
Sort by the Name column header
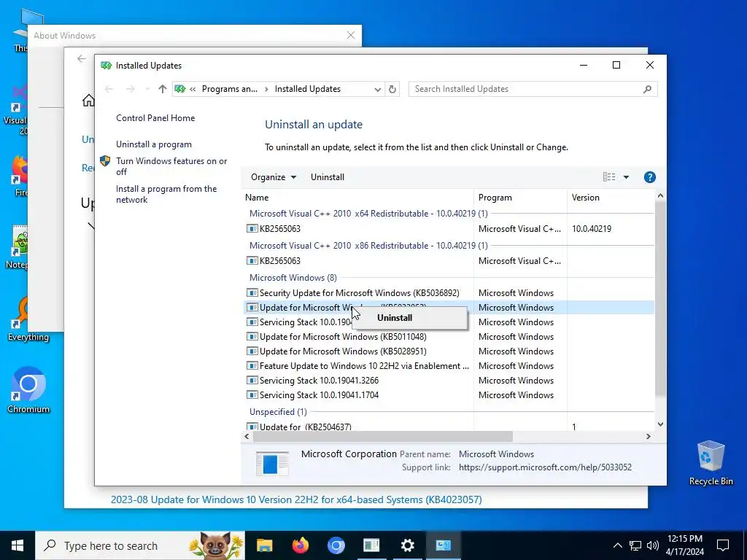[x=357, y=198]
